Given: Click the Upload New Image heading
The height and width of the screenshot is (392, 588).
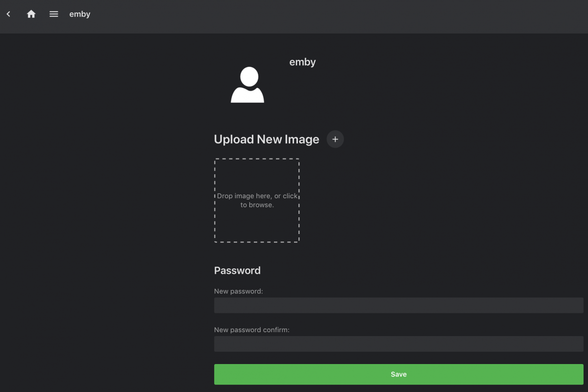Looking at the screenshot, I should [267, 139].
